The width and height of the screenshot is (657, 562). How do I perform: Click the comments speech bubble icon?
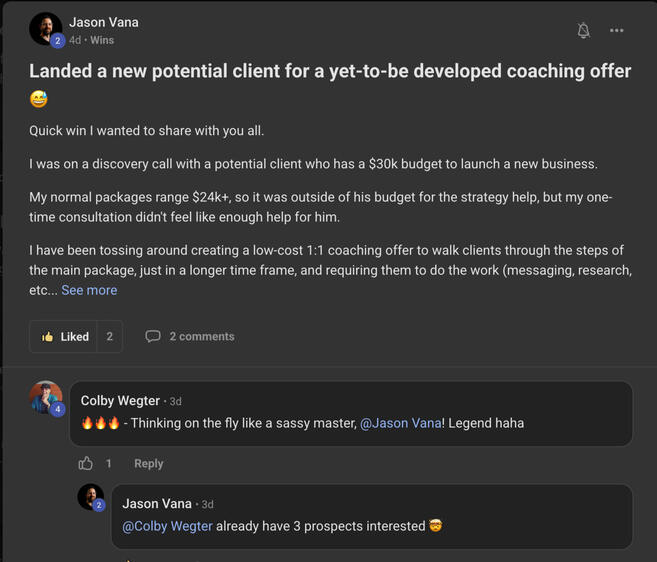pyautogui.click(x=153, y=337)
